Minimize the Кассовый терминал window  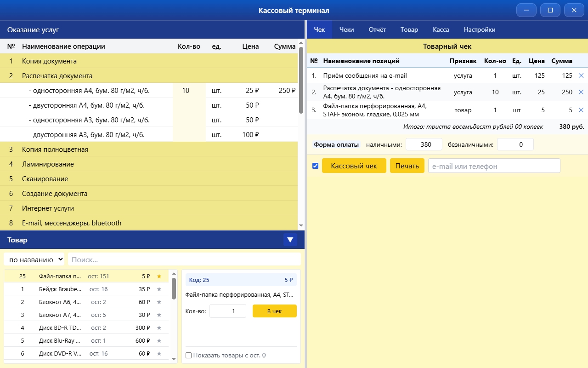pos(526,10)
